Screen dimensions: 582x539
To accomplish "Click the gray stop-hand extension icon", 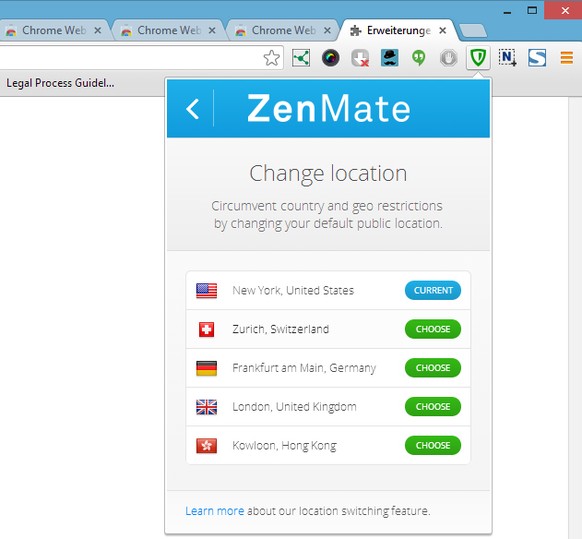I will point(448,58).
